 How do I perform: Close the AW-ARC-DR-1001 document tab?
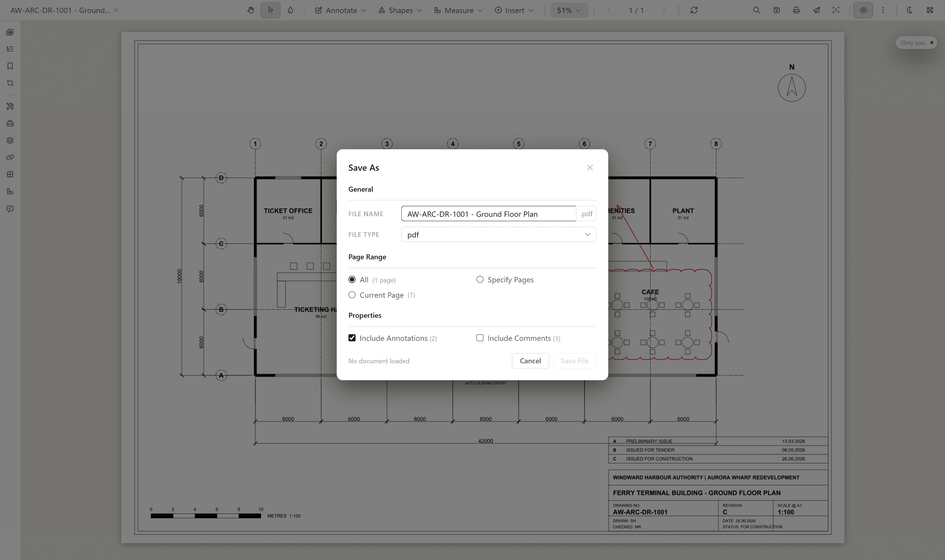117,10
